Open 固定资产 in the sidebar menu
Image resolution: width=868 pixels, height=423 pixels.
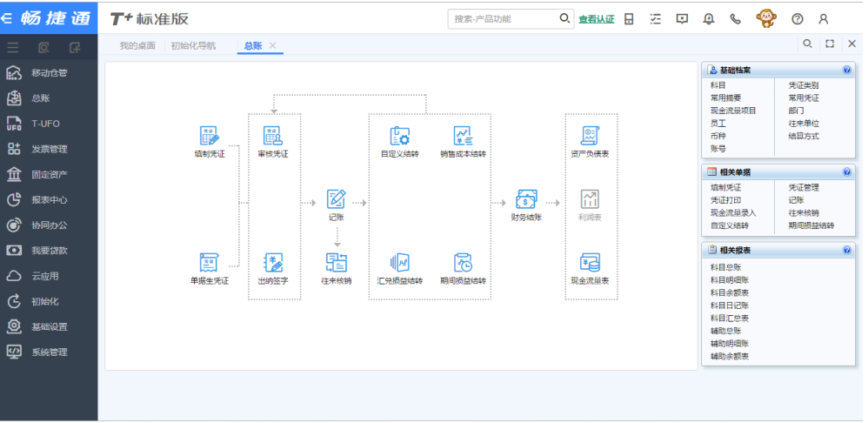(x=50, y=174)
